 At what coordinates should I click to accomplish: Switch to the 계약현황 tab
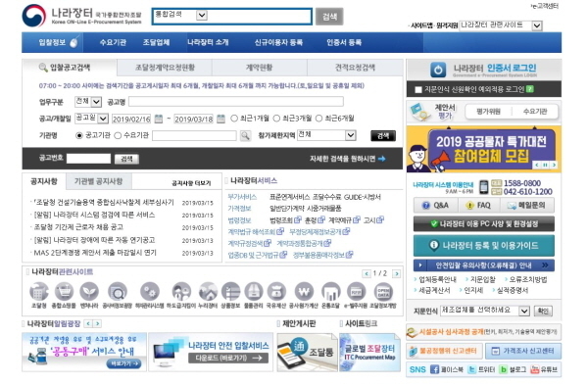coord(259,68)
